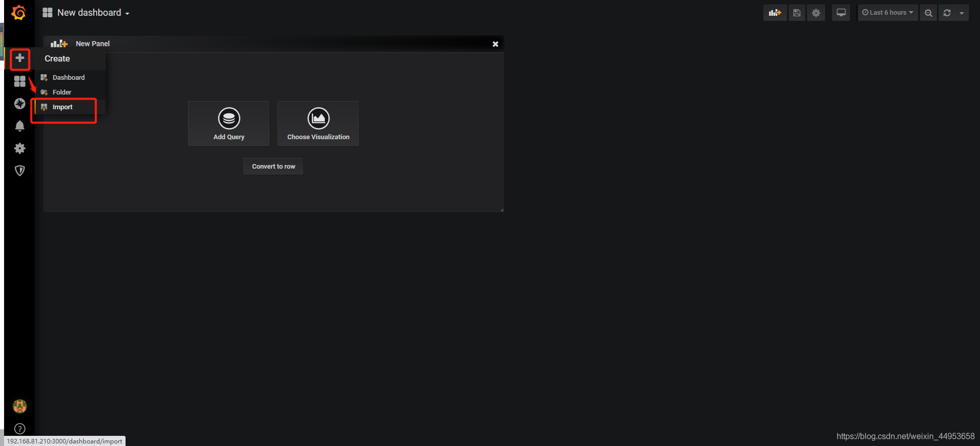
Task: Open the Create plus menu in sidebar
Action: [20, 58]
